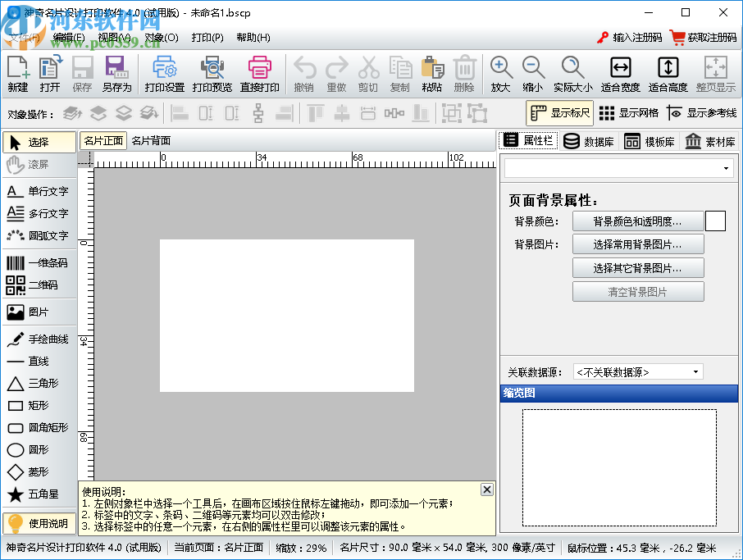The width and height of the screenshot is (743, 560).
Task: Open 打印设置 print settings
Action: [164, 74]
